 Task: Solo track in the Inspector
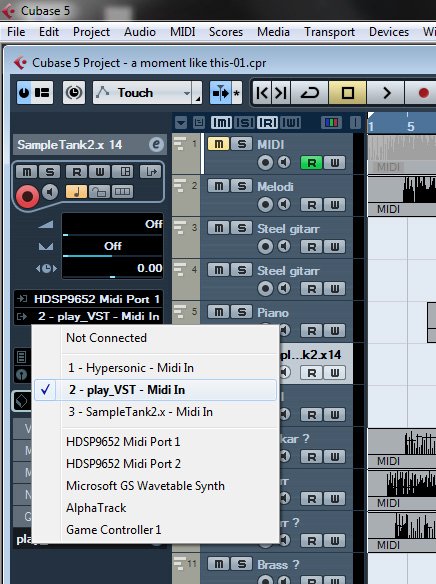click(x=50, y=172)
